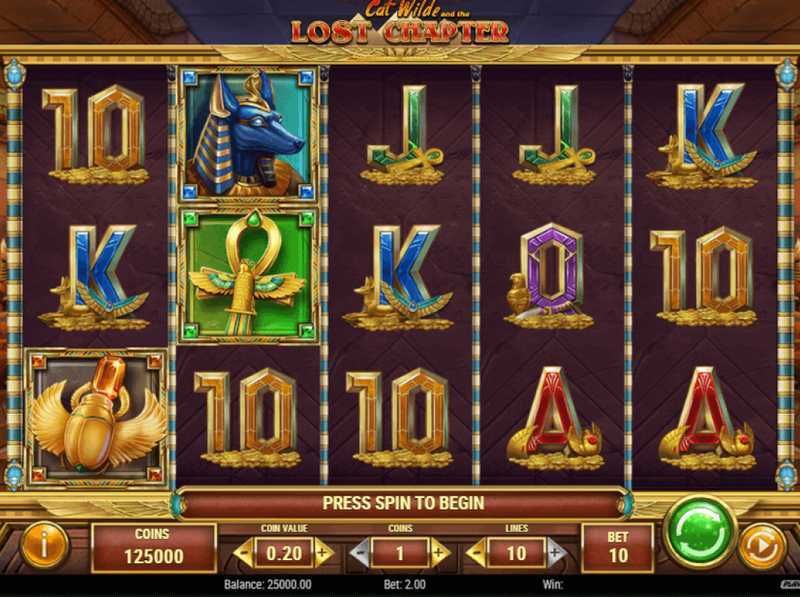Image resolution: width=800 pixels, height=597 pixels.
Task: Select the coin value 0.20 field
Action: pyautogui.click(x=284, y=554)
